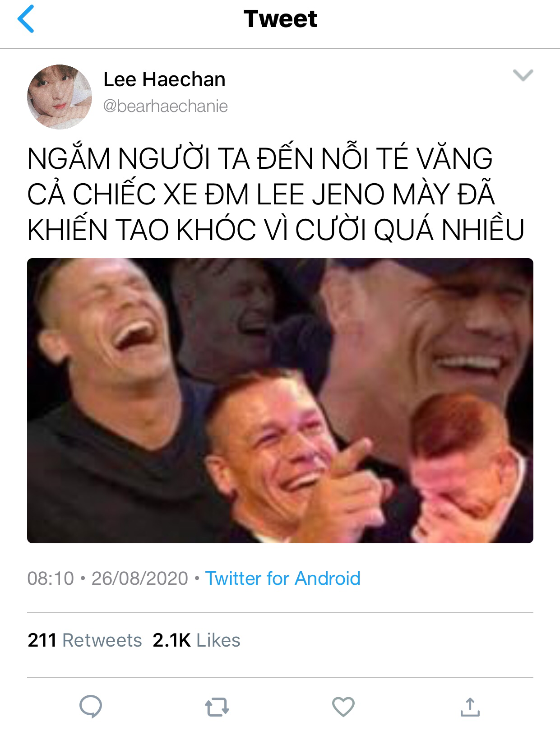
Task: Reply to the tweet via speech bubble icon
Action: 91,707
